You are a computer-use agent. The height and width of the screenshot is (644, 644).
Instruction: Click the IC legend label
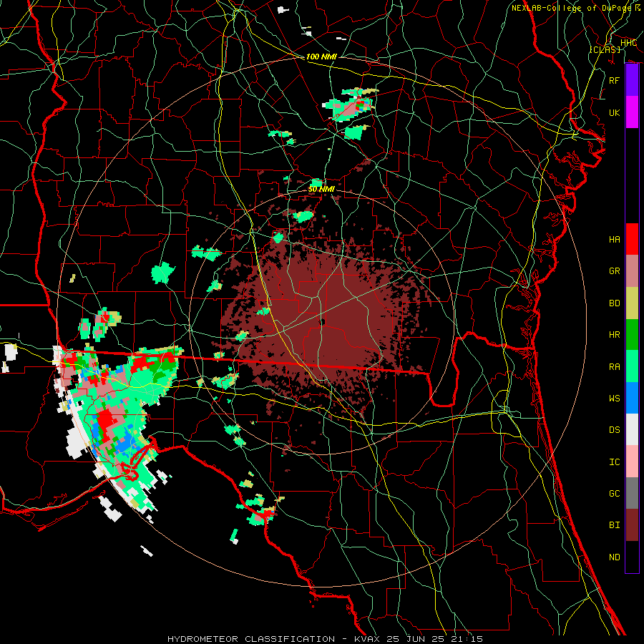coord(615,462)
